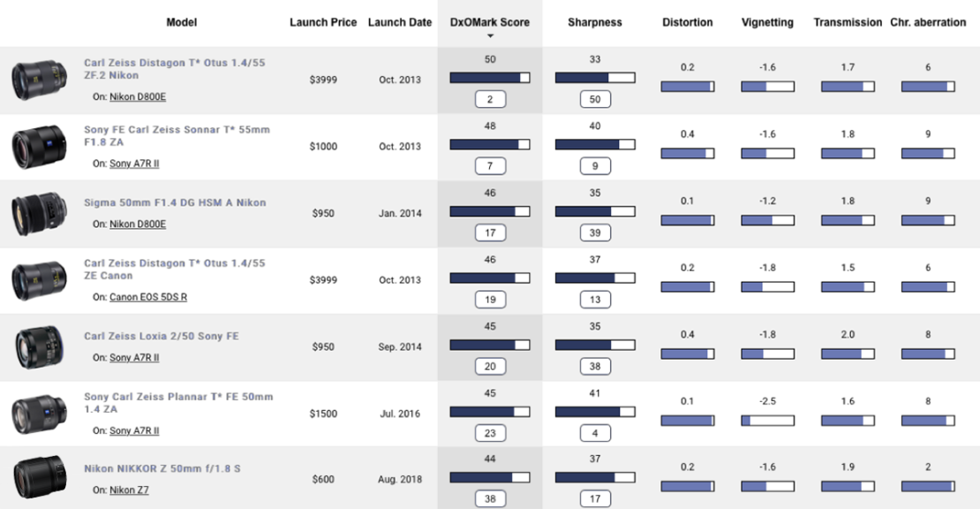Click the Otus 1.4/55 ZF.2 Nikon lens image
Viewport: 980px width, 509px height.
[35, 80]
